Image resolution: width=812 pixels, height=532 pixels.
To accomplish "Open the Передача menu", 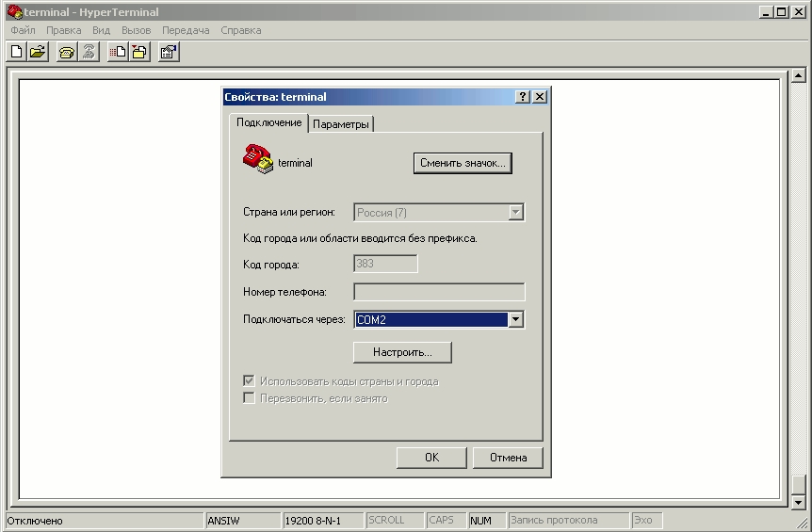I will [x=186, y=30].
